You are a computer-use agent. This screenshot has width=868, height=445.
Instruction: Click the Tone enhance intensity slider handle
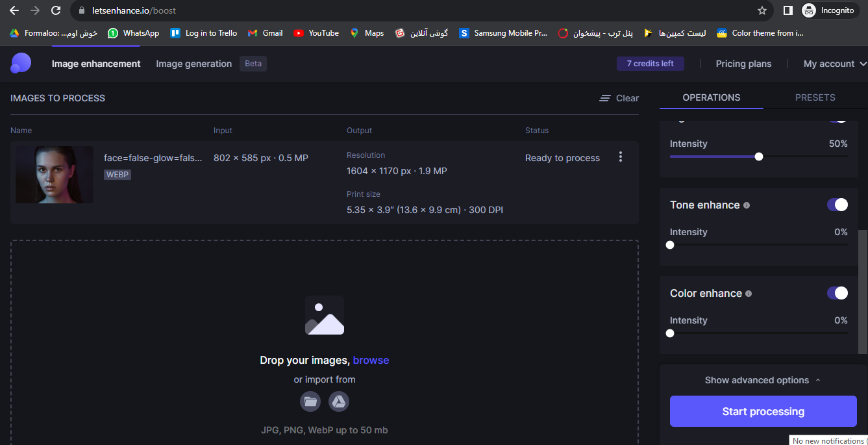670,245
